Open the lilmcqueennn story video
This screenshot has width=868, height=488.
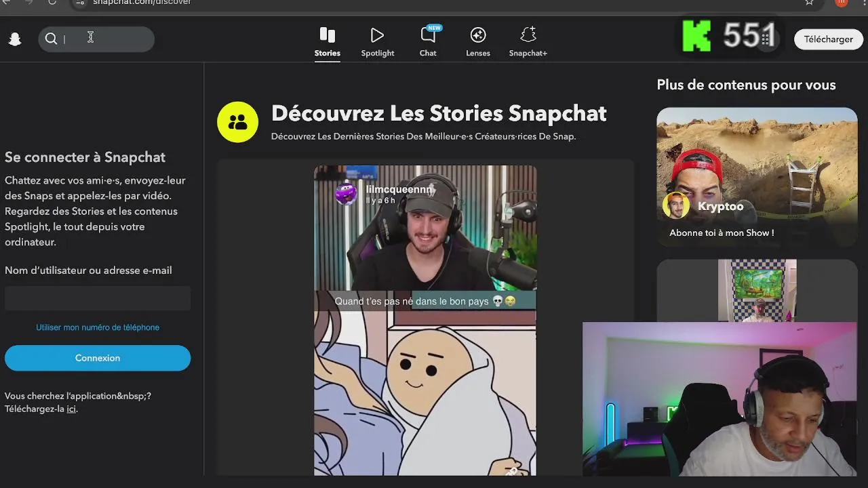[x=425, y=320]
